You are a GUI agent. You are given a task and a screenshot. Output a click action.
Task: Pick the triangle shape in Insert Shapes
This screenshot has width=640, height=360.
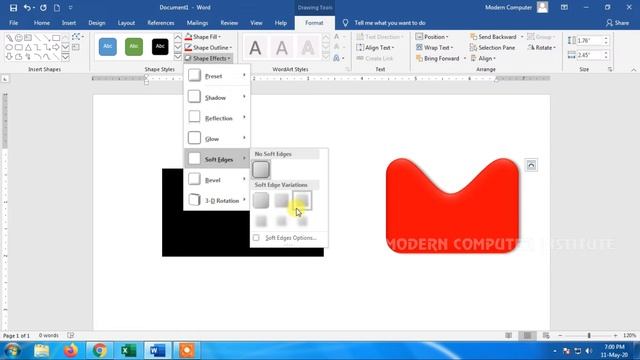pos(28,47)
